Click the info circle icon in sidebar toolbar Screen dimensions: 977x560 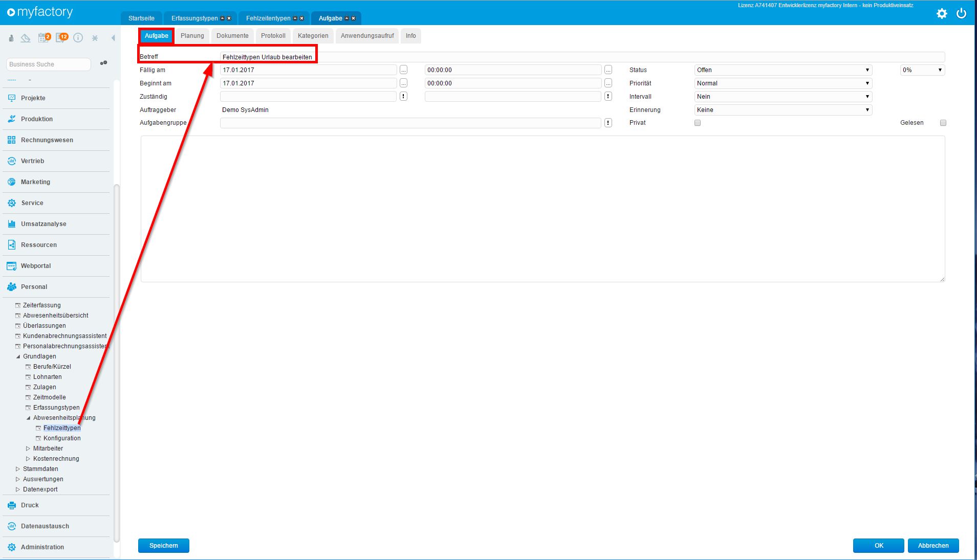(x=78, y=38)
